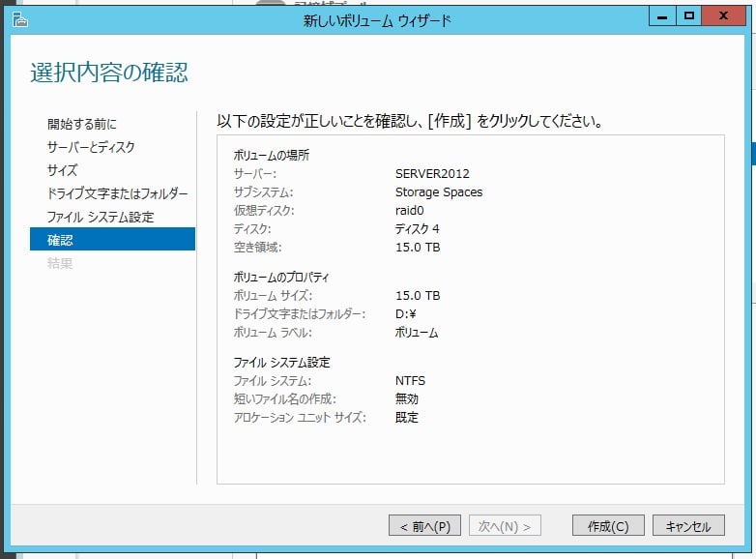This screenshot has height=559, width=756.
Task: Click the disabled 次へ(N) > button
Action: tap(505, 525)
